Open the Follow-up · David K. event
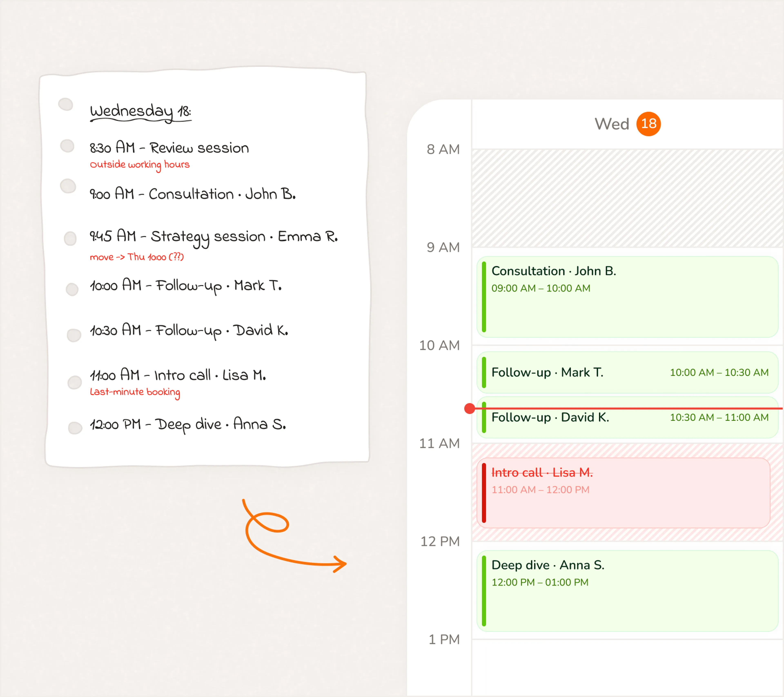Image resolution: width=784 pixels, height=697 pixels. (627, 417)
